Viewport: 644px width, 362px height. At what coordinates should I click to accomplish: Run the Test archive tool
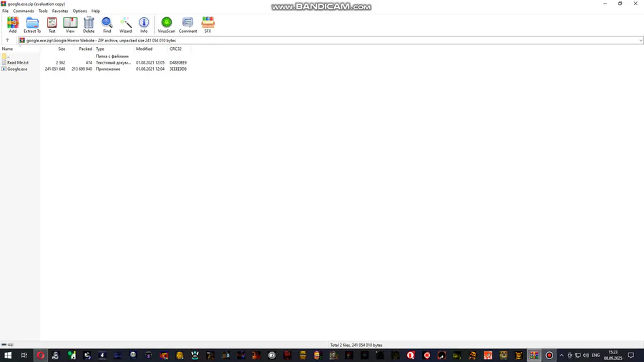[x=52, y=24]
